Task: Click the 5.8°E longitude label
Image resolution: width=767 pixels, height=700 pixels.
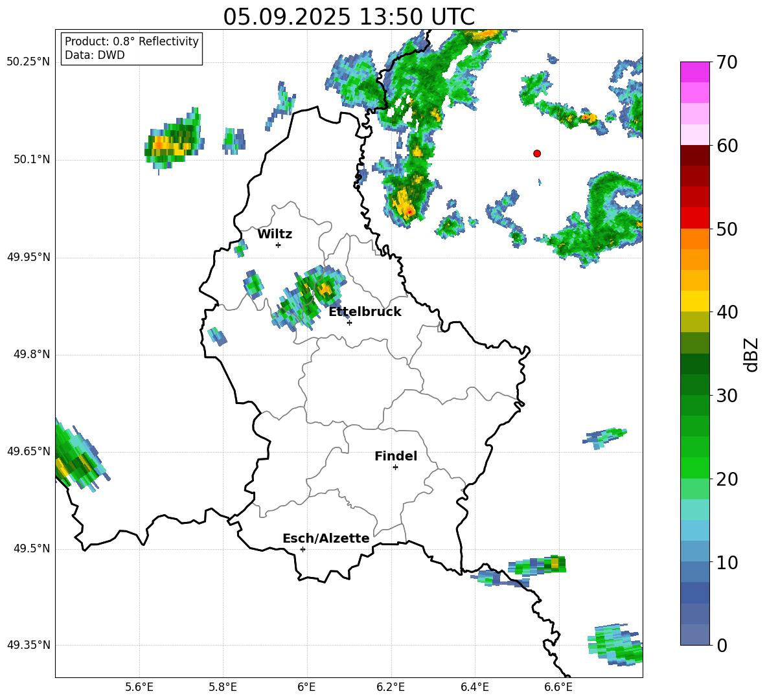Action: 223,687
